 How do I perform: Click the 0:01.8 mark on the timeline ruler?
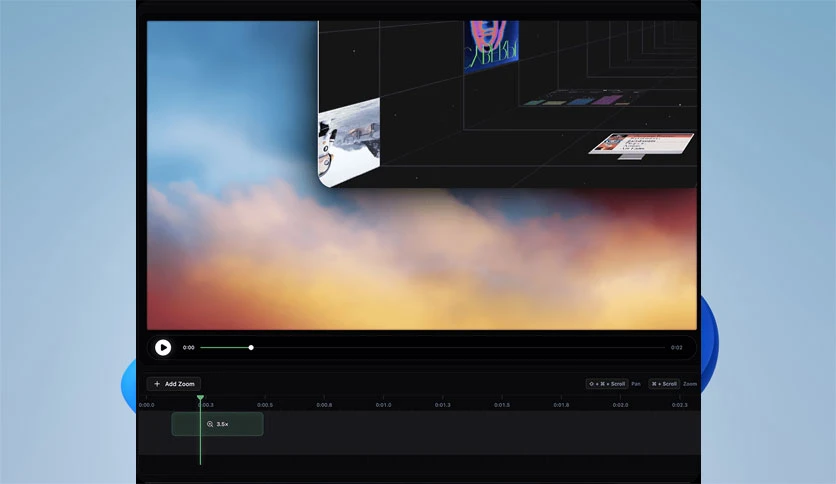[561, 405]
